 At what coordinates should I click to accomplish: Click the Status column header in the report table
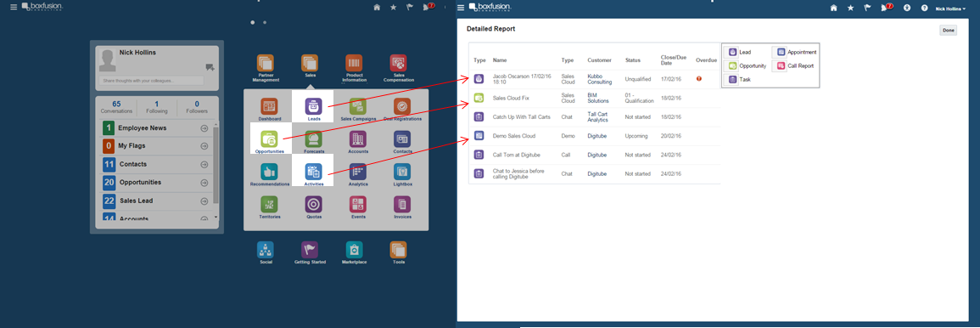632,60
